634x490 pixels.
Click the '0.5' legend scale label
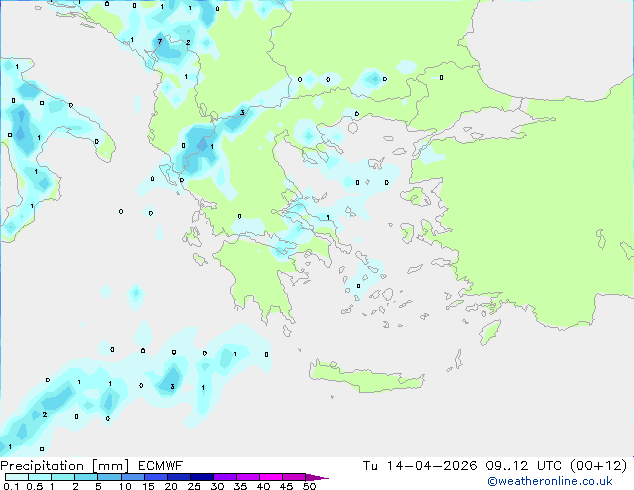coord(35,486)
